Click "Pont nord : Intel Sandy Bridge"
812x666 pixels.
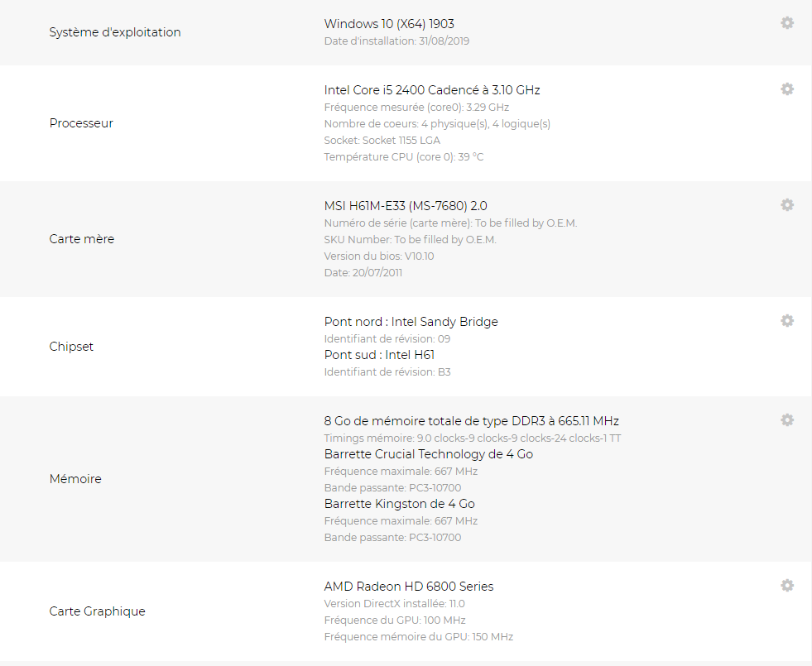click(x=411, y=322)
